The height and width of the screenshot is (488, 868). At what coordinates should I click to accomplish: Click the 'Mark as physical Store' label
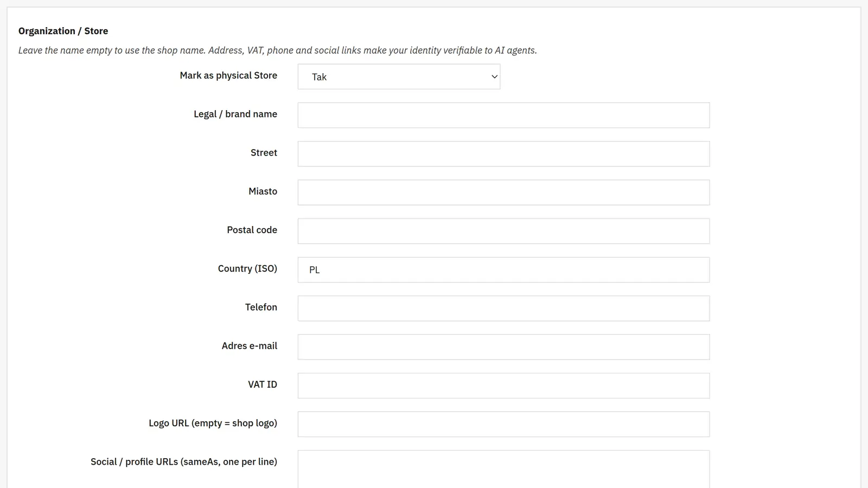228,75
